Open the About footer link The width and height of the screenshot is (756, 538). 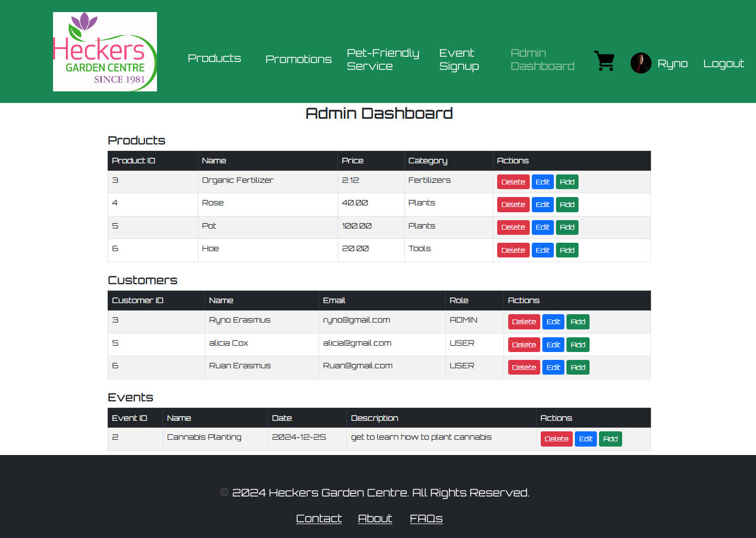click(375, 519)
